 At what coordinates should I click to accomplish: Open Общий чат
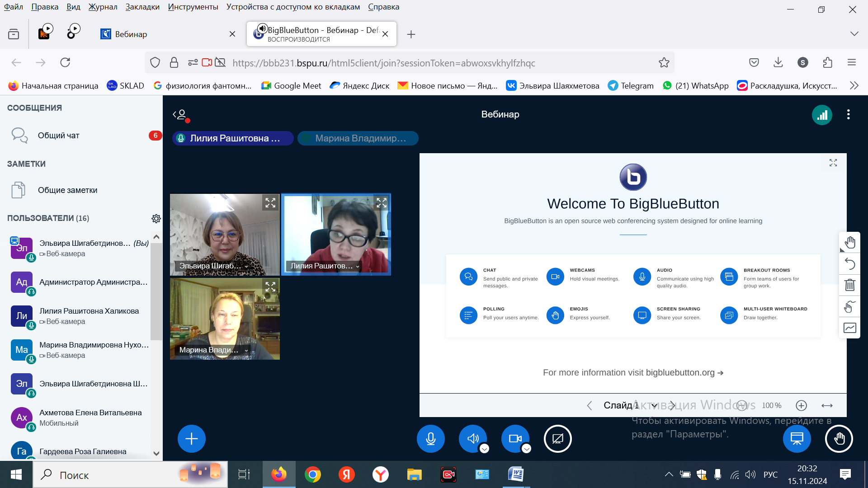click(59, 136)
